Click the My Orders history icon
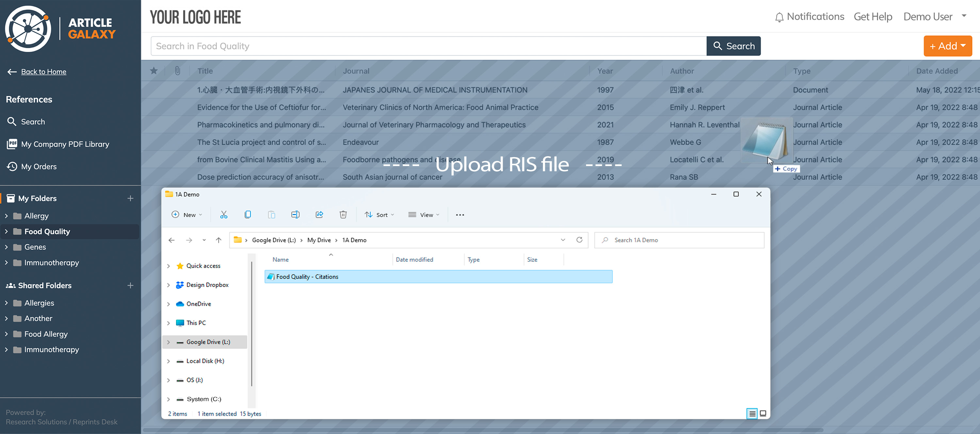 tap(12, 166)
